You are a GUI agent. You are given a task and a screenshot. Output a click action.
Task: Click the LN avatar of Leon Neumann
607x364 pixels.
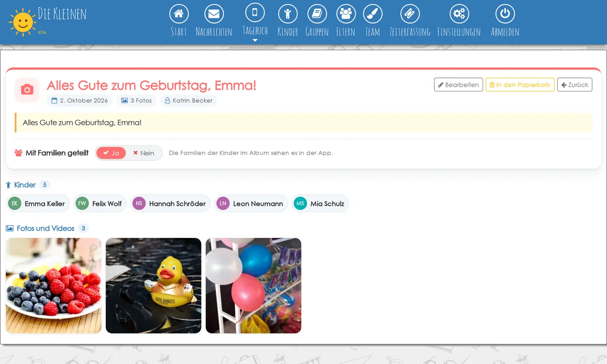tap(223, 203)
